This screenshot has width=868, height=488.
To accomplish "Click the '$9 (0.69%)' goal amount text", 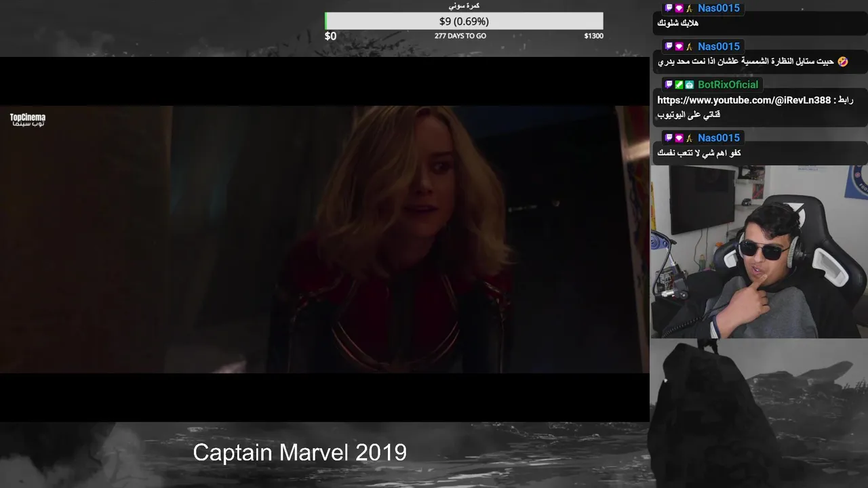I will coord(464,22).
